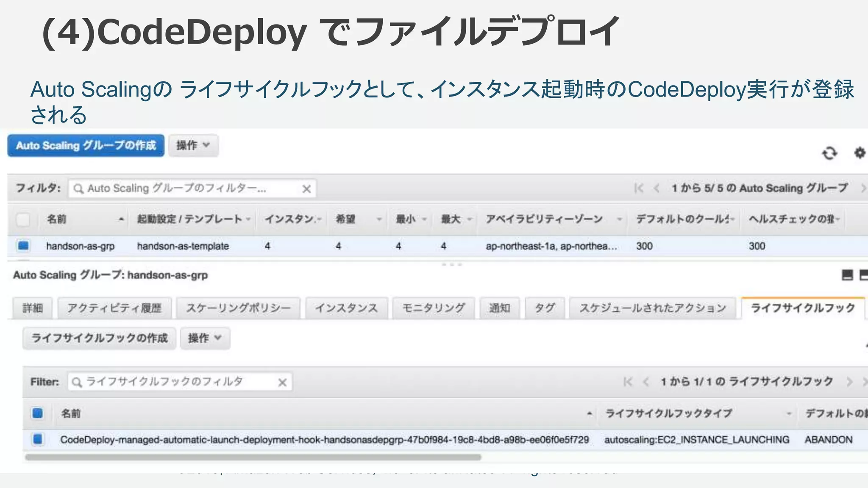Select the ライフサイクルフック tab
Screen dimensions: 868x488
pos(803,308)
